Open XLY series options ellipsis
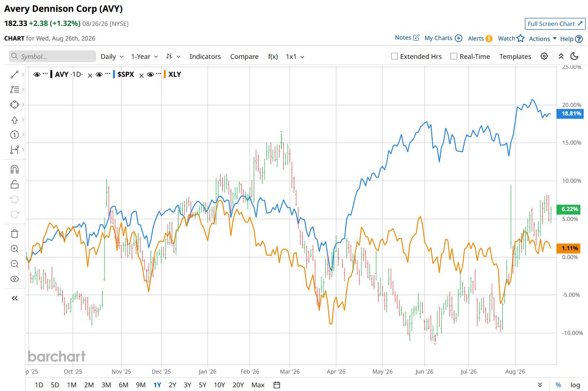 (159, 74)
